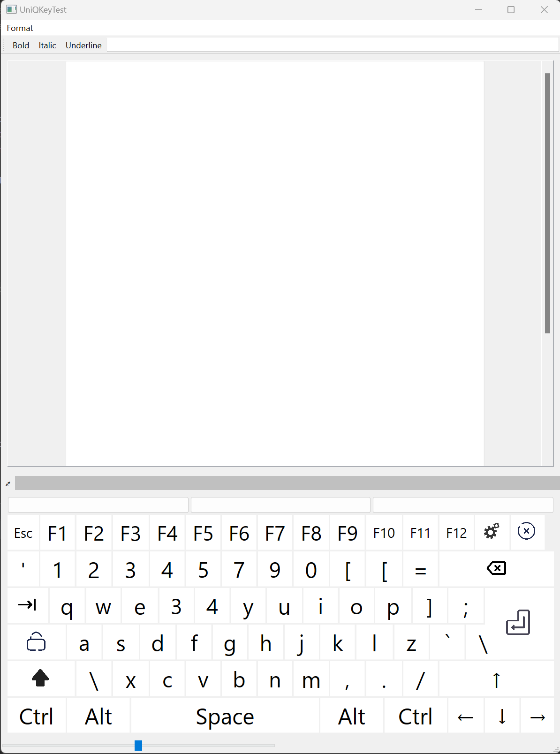Tap the letter m key

[311, 679]
